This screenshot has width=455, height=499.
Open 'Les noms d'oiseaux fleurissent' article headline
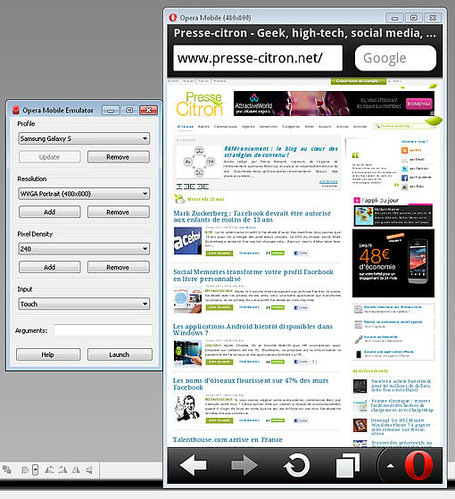[x=251, y=384]
